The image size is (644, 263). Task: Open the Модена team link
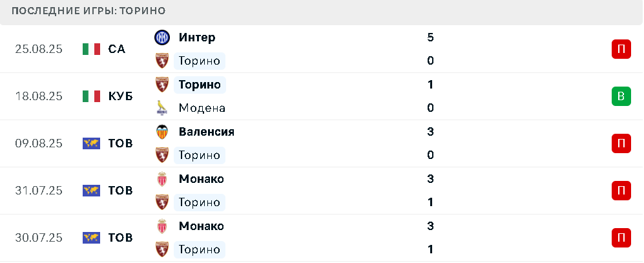pyautogui.click(x=202, y=108)
